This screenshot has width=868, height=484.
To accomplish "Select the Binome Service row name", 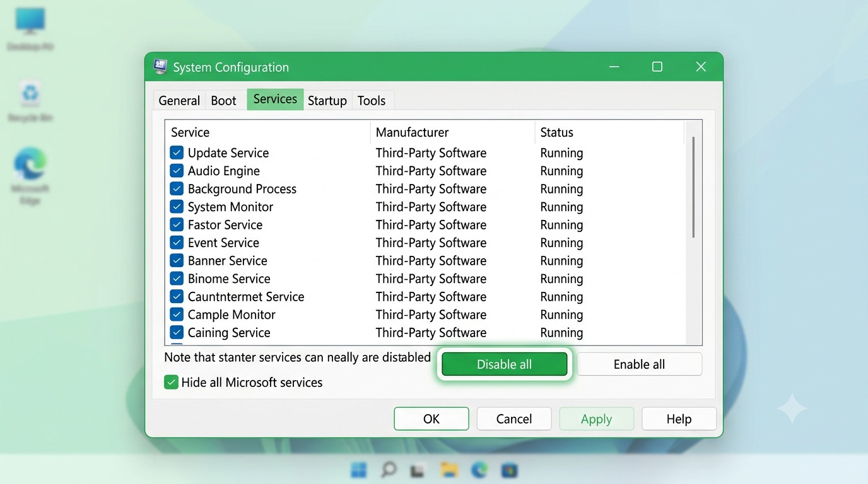I will pyautogui.click(x=229, y=279).
